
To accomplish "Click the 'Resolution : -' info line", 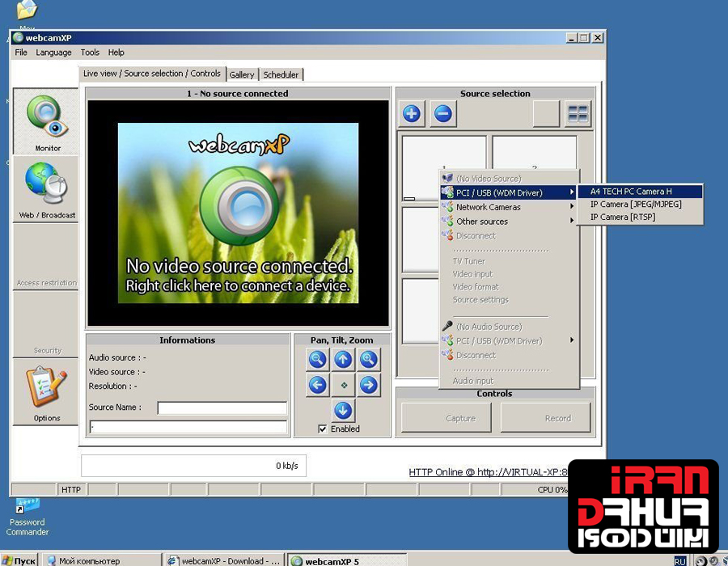I will click(112, 386).
